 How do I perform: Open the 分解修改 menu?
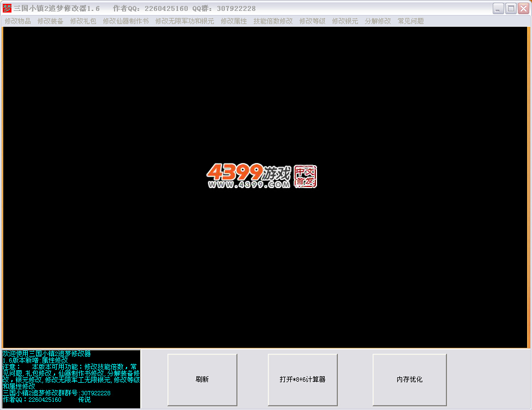pos(378,21)
